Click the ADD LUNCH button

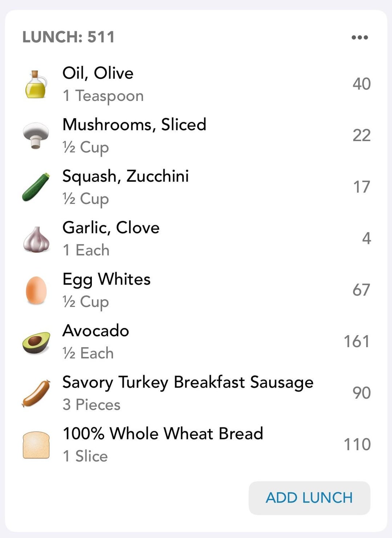[309, 498]
